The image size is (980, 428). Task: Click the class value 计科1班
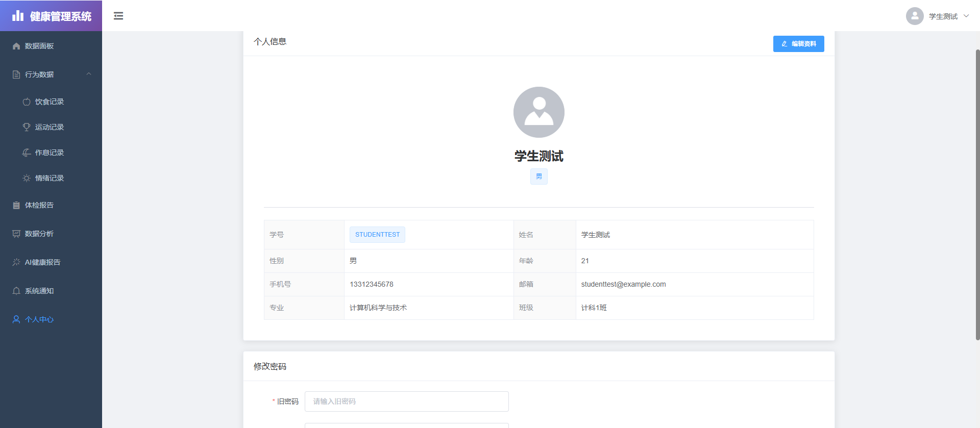[594, 308]
